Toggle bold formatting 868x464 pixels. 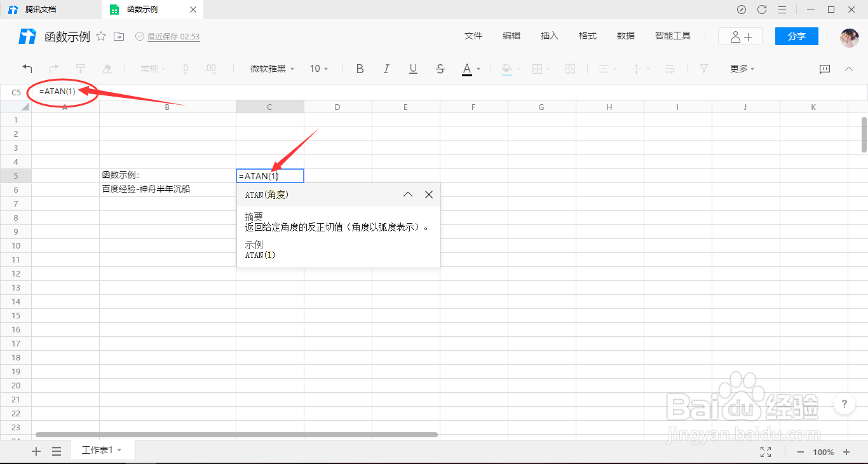click(x=360, y=69)
